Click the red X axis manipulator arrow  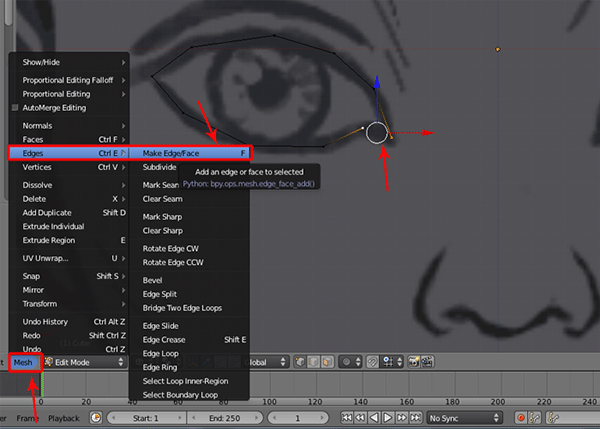(428, 133)
